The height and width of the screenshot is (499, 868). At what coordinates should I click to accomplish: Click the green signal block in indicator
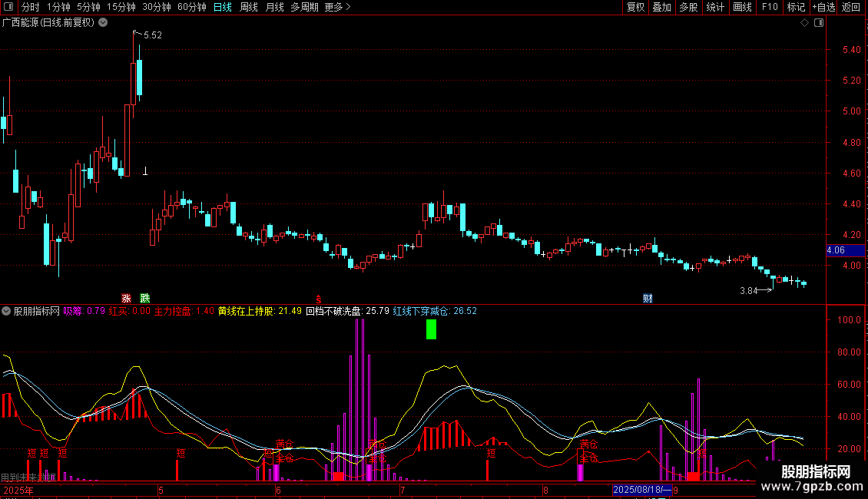click(x=431, y=329)
